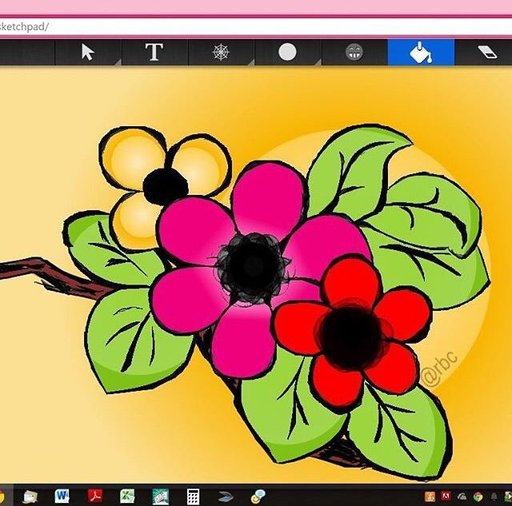The height and width of the screenshot is (506, 512).
Task: Click the scanner app taskbar icon
Action: [226, 497]
